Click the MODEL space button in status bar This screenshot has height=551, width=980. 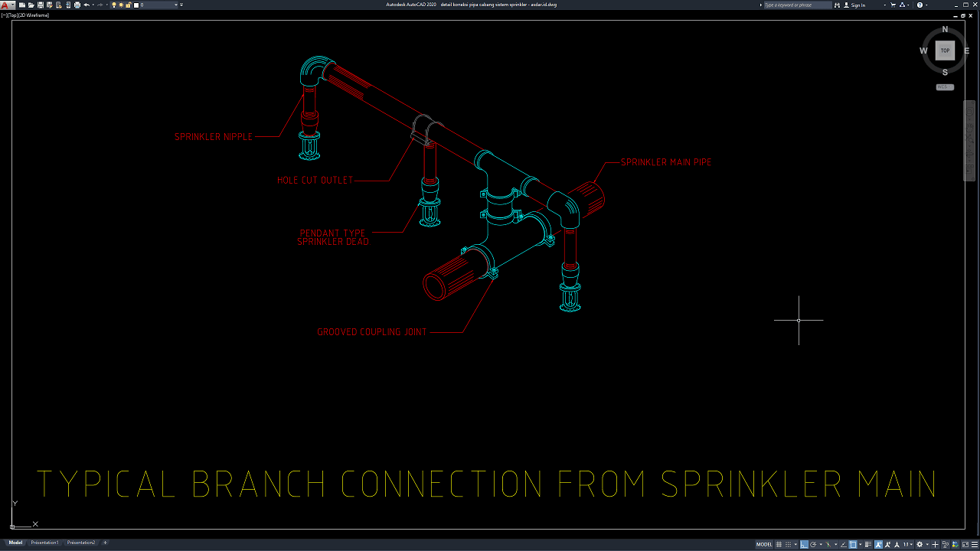pos(764,544)
